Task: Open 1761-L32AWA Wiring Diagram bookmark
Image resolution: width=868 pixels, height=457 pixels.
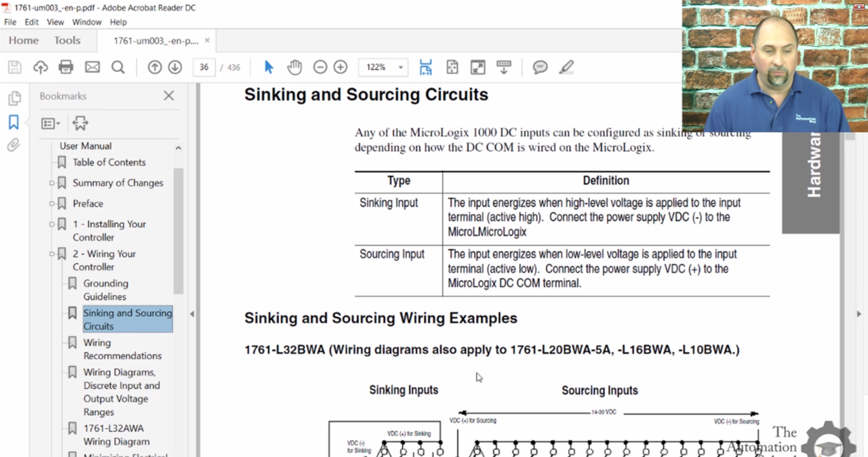Action: tap(117, 435)
